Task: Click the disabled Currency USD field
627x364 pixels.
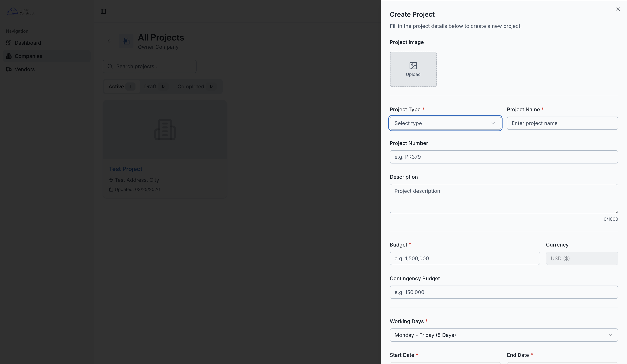Action: pyautogui.click(x=582, y=258)
